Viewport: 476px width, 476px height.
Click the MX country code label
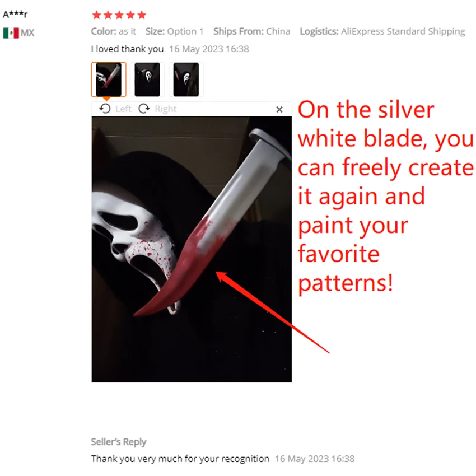pos(27,33)
